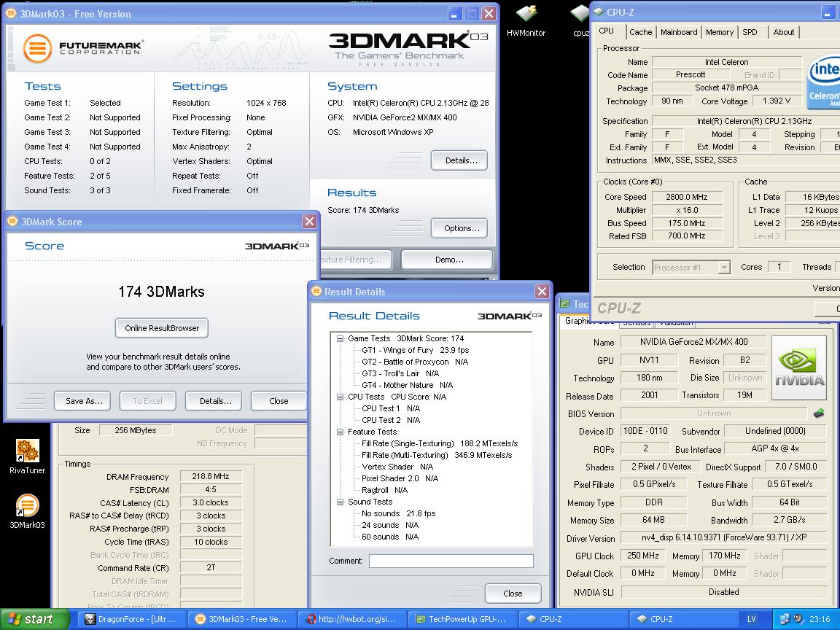Click Close in the 3DMark Score dialog
This screenshot has width=840, height=630.
pyautogui.click(x=279, y=401)
